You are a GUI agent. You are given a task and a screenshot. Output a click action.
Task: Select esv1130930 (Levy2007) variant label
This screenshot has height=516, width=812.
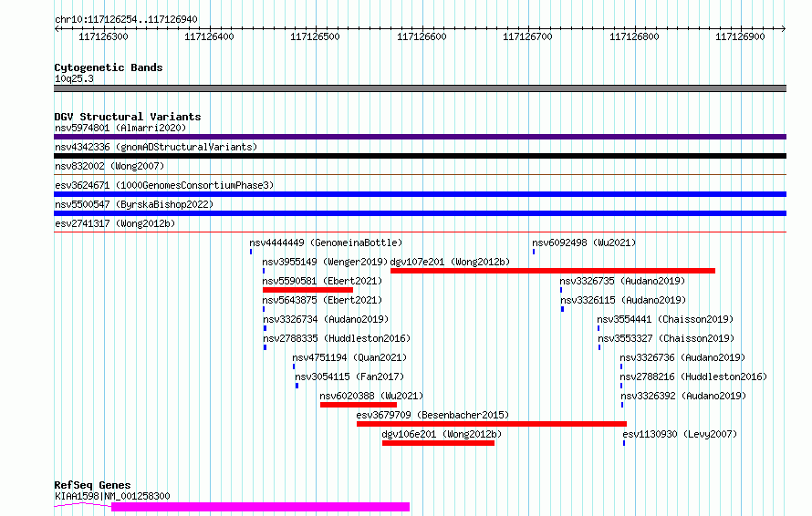(x=680, y=434)
